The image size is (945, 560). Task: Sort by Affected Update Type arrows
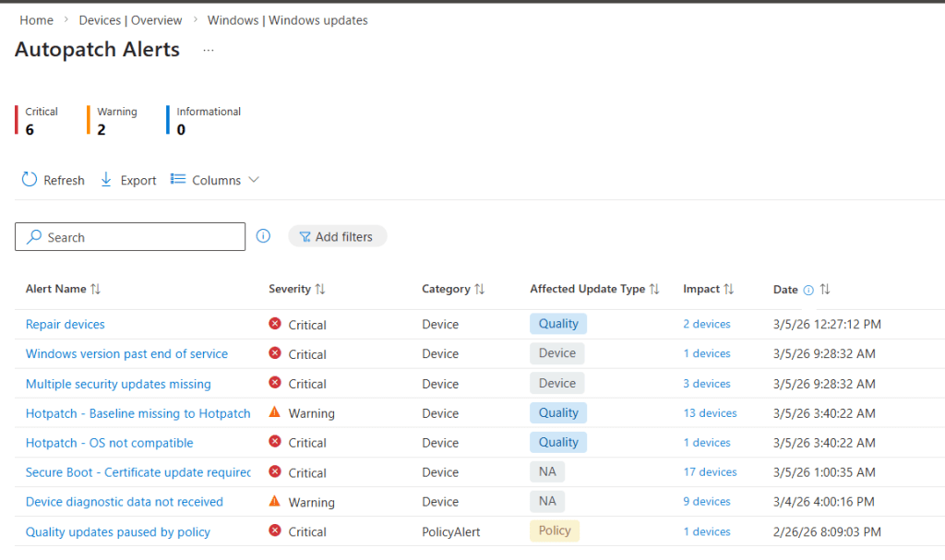pyautogui.click(x=654, y=290)
